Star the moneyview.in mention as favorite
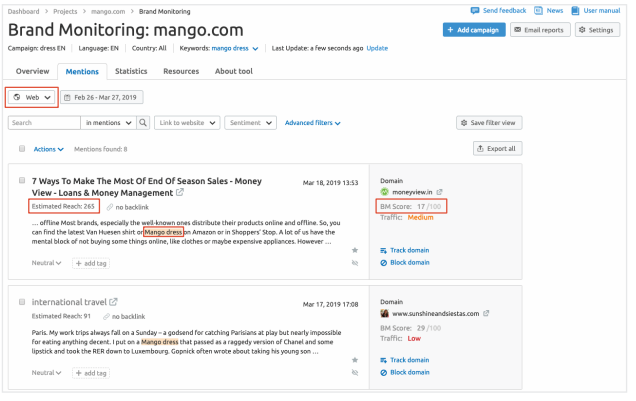Screen dimensions: 636x401 pyautogui.click(x=355, y=250)
